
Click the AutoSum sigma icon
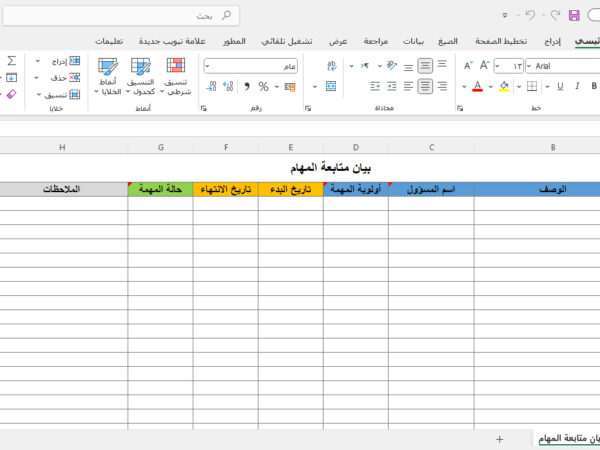[x=12, y=61]
